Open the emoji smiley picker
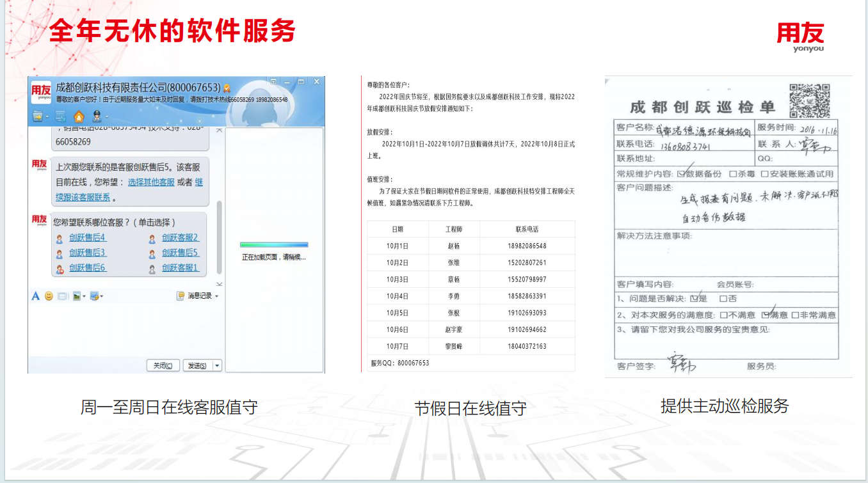The width and height of the screenshot is (868, 483). pos(49,296)
